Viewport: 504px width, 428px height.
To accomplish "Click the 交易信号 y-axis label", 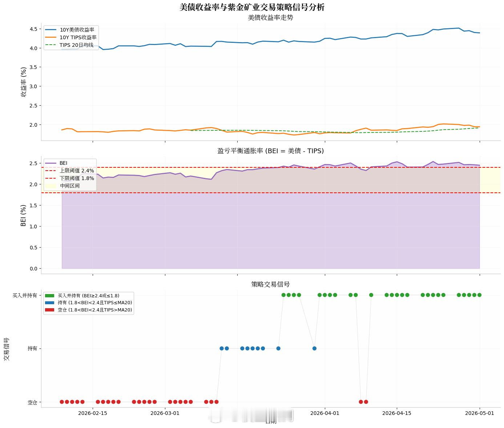I will point(7,349).
